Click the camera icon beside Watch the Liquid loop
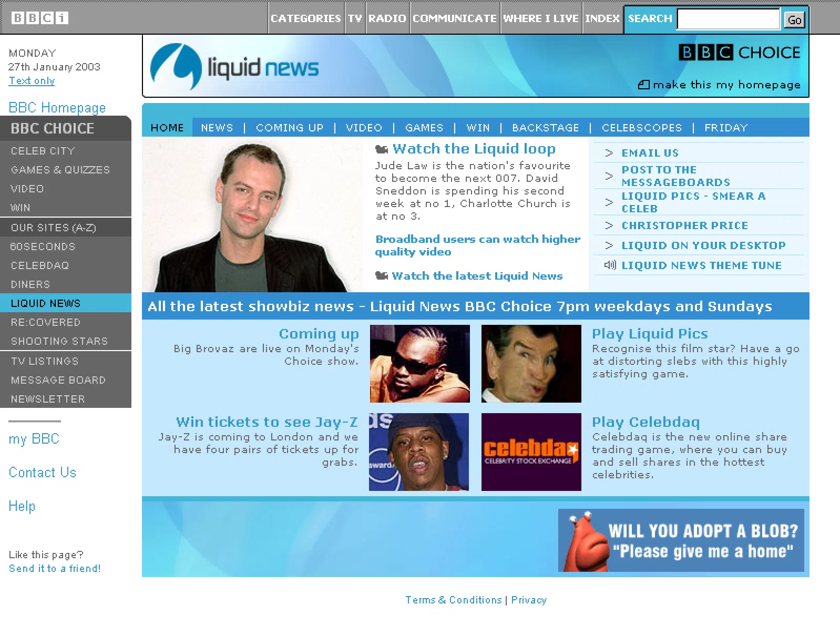Screen dimensions: 840x636 tap(382, 150)
